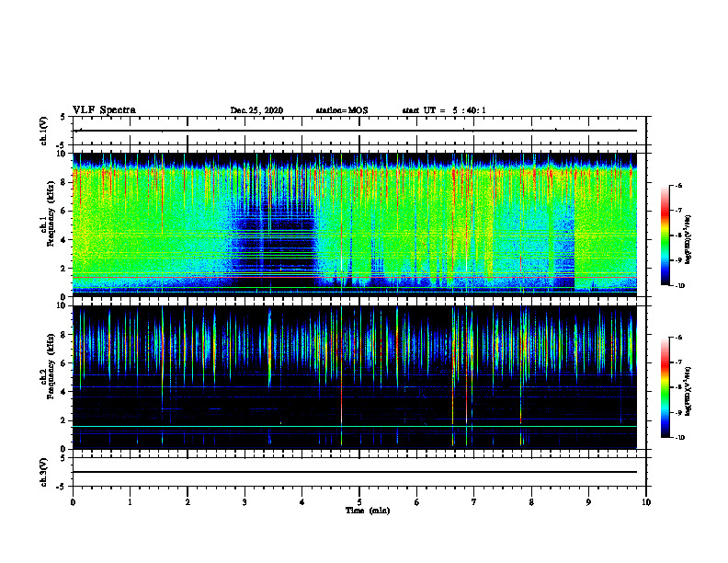Click the "-10" label on the ch.2 color scale
This screenshot has height=563, width=728.
(680, 437)
